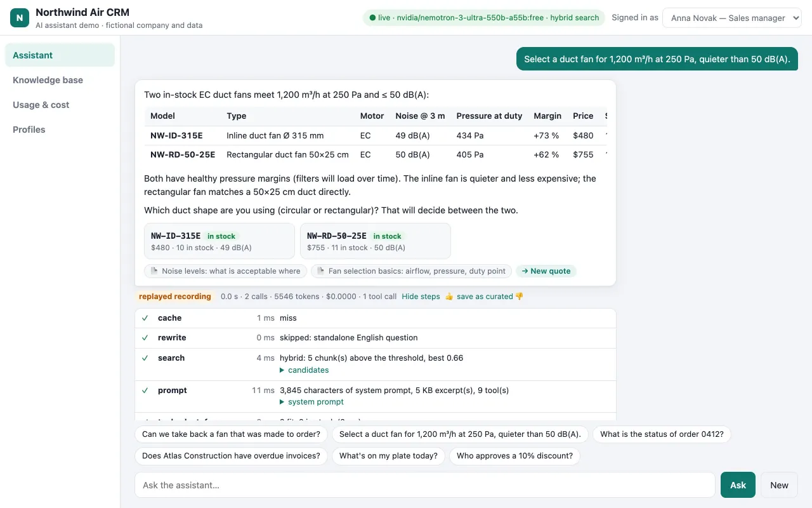
Task: Click document icon of Fan selection basics chip
Action: point(321,271)
